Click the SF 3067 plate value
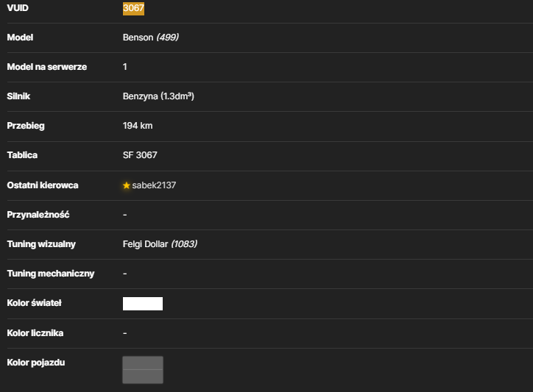Viewport: 533px width, 392px height. (x=140, y=155)
